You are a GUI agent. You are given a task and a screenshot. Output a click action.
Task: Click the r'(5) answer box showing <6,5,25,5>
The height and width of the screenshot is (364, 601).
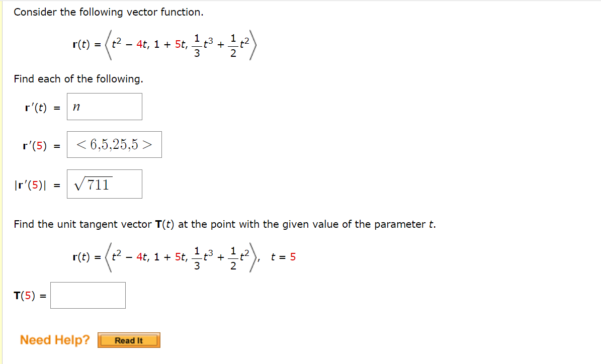(x=114, y=144)
